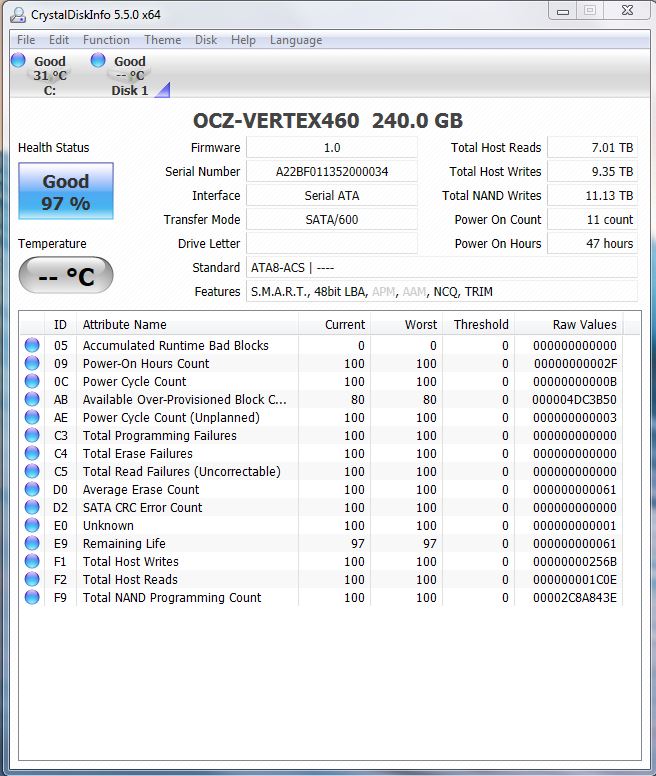Open the File menu
This screenshot has height=776, width=656.
coord(26,40)
